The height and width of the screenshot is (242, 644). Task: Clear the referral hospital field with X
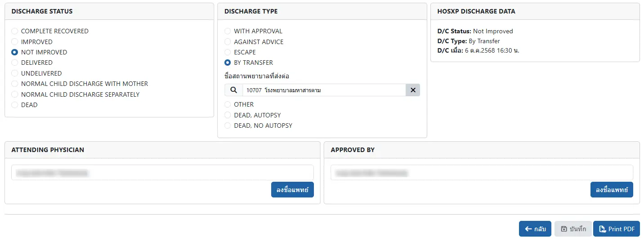(412, 90)
